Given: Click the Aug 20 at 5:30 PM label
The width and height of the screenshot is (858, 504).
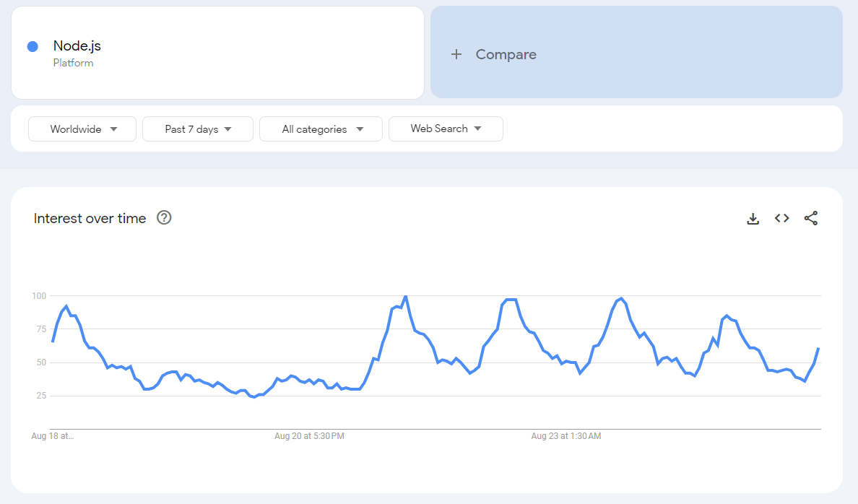Looking at the screenshot, I should click(x=309, y=436).
